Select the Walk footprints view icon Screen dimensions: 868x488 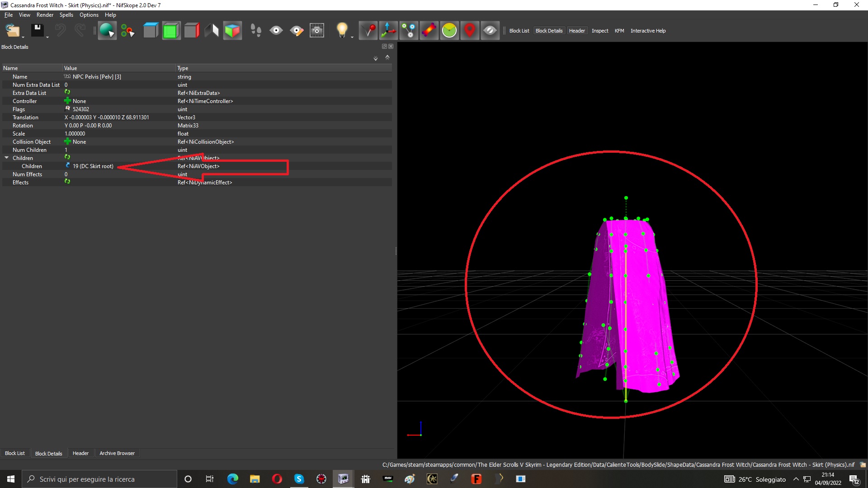(x=256, y=31)
